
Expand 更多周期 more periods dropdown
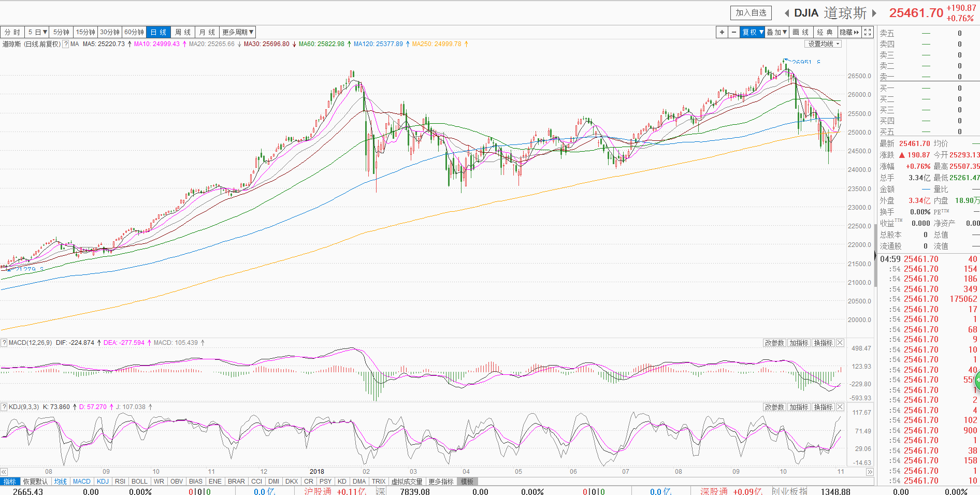[238, 32]
